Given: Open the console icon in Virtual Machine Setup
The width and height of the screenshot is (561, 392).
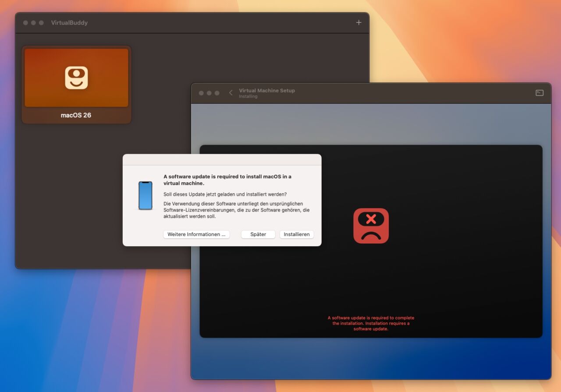Looking at the screenshot, I should (540, 93).
